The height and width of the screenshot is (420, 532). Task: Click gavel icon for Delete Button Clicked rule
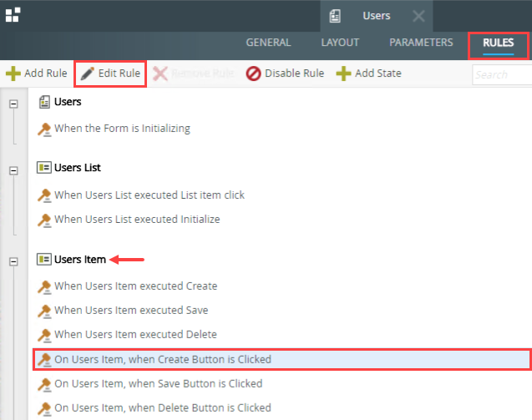tap(44, 408)
